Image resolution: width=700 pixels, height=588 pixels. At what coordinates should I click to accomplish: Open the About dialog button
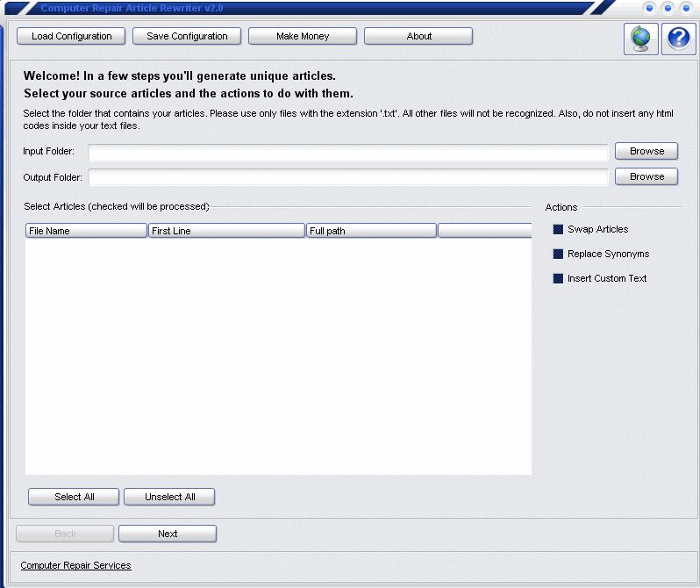(418, 36)
